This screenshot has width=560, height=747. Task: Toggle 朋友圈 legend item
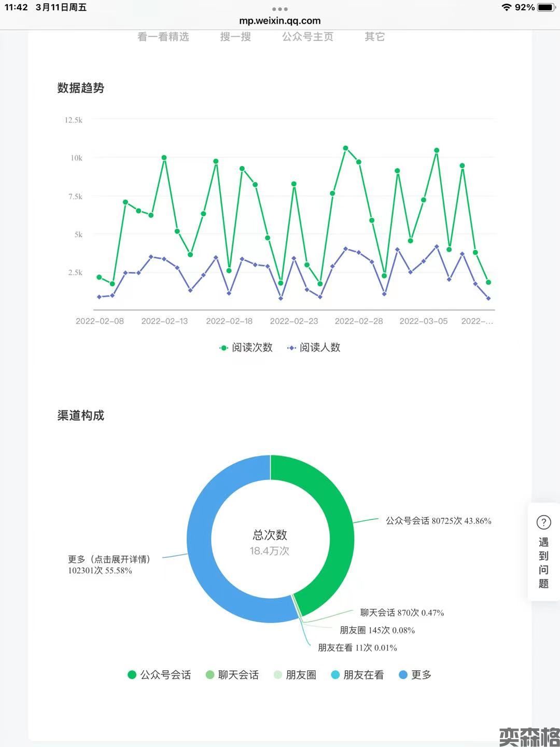coord(295,675)
